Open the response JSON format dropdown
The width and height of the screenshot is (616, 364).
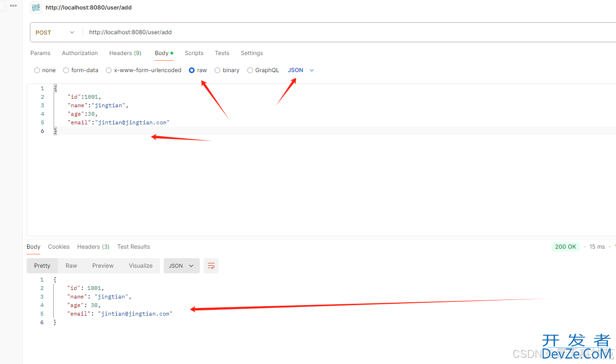pos(181,266)
